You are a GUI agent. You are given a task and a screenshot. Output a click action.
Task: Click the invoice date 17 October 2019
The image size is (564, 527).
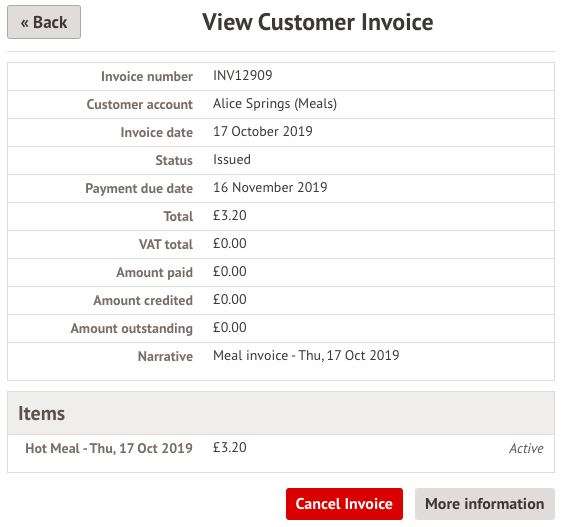tap(263, 131)
